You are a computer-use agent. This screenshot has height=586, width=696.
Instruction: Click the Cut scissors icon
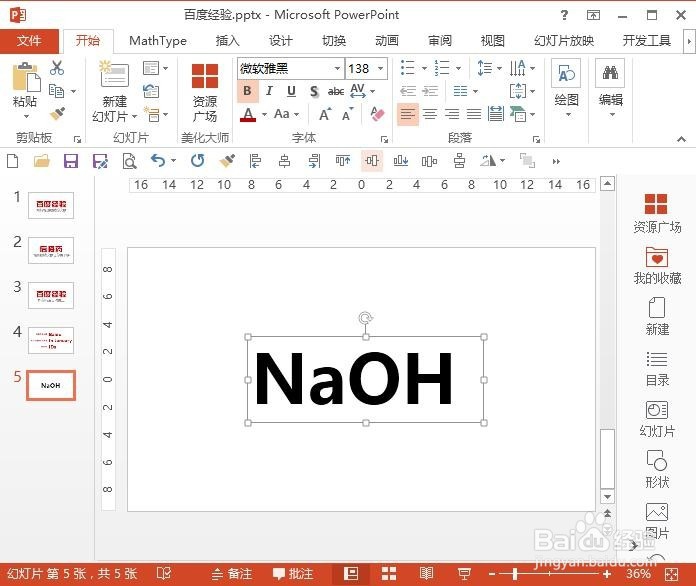(57, 68)
